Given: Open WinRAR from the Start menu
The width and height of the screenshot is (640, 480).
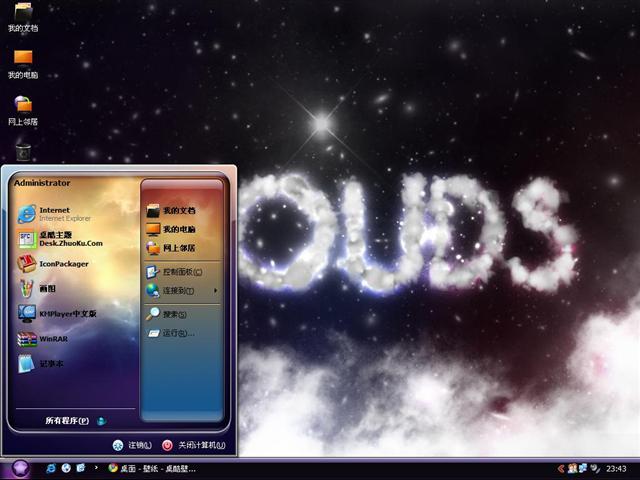Looking at the screenshot, I should click(x=43, y=339).
